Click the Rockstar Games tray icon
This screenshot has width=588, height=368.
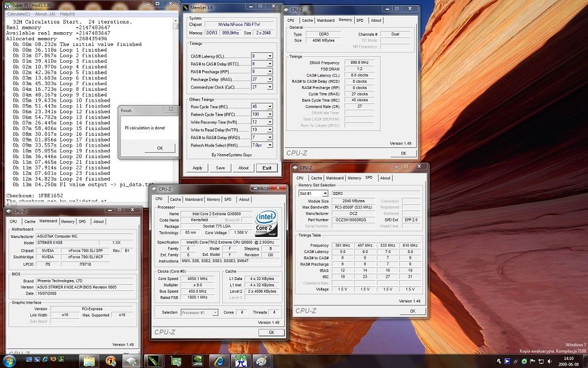(x=499, y=361)
